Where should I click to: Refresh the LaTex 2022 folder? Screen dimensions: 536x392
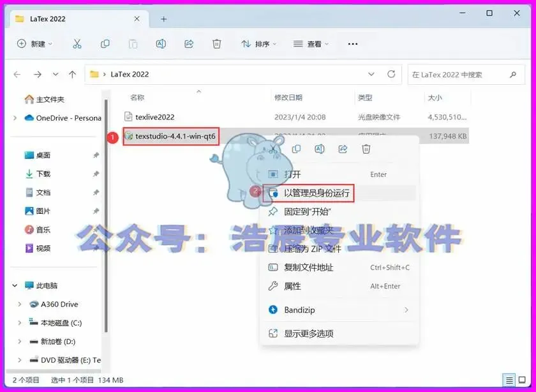(x=391, y=74)
